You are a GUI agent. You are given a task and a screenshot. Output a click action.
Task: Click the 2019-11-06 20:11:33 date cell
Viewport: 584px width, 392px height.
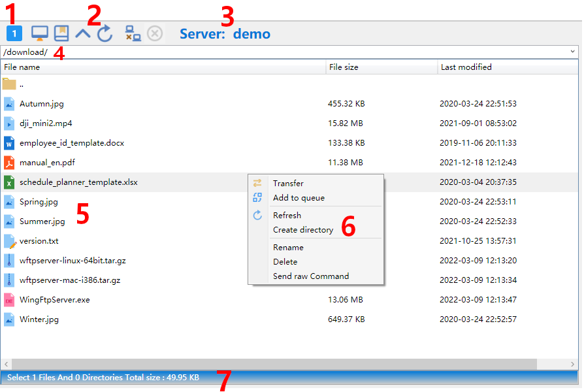tap(478, 143)
